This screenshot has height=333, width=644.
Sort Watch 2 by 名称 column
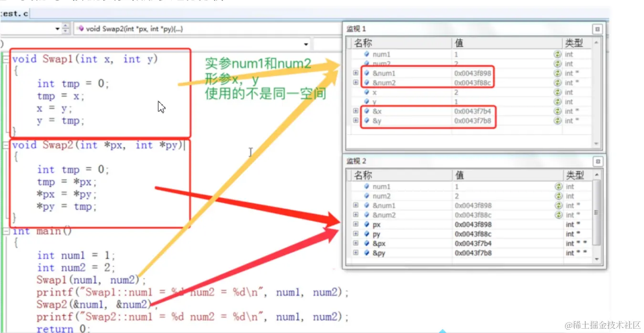click(401, 176)
